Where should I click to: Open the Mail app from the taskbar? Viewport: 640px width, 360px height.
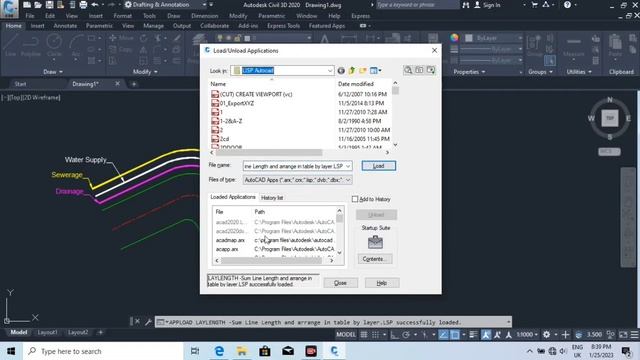click(x=288, y=351)
